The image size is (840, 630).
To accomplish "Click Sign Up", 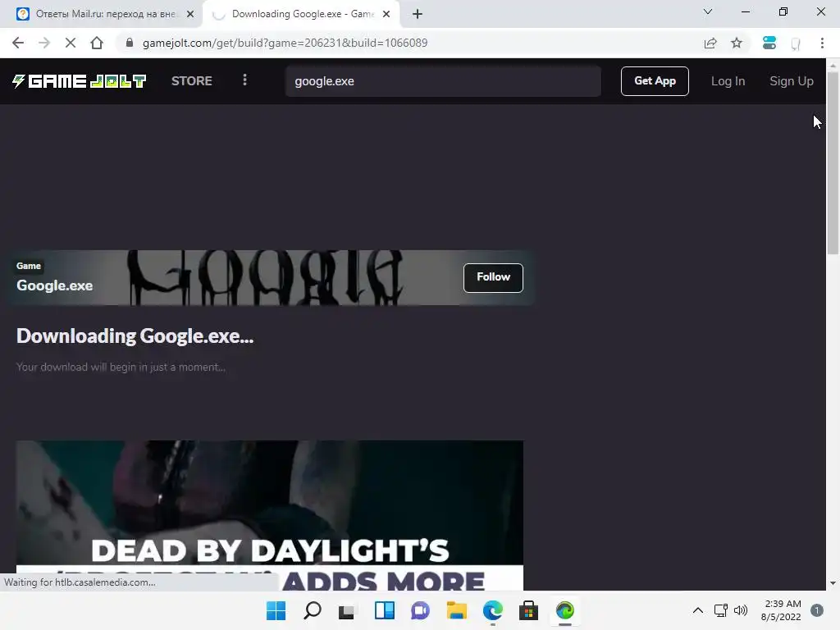I will tap(792, 81).
